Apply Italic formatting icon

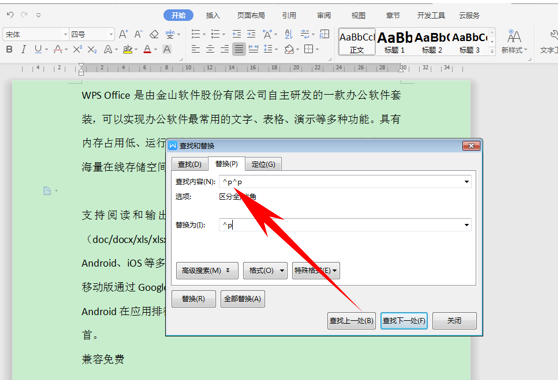click(23, 49)
